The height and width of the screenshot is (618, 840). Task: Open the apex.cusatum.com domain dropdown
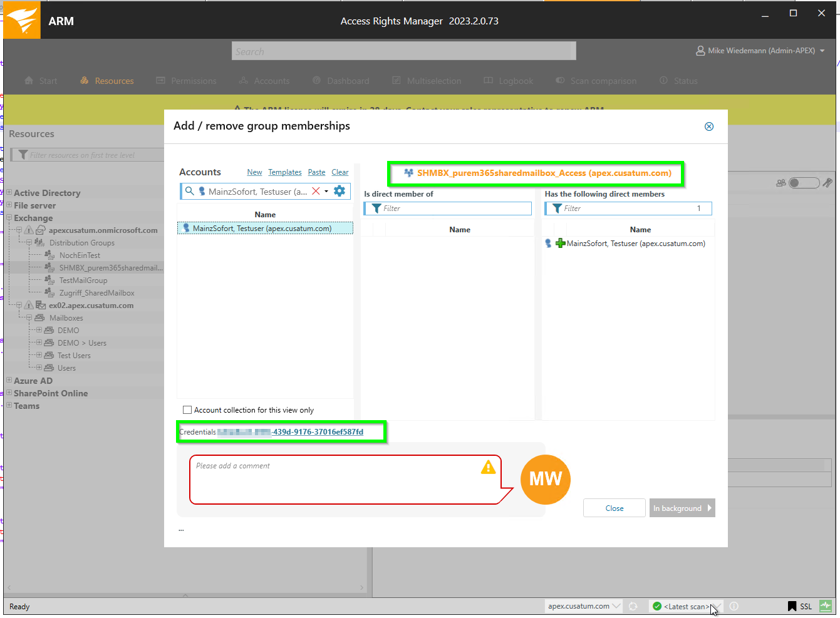click(x=584, y=606)
